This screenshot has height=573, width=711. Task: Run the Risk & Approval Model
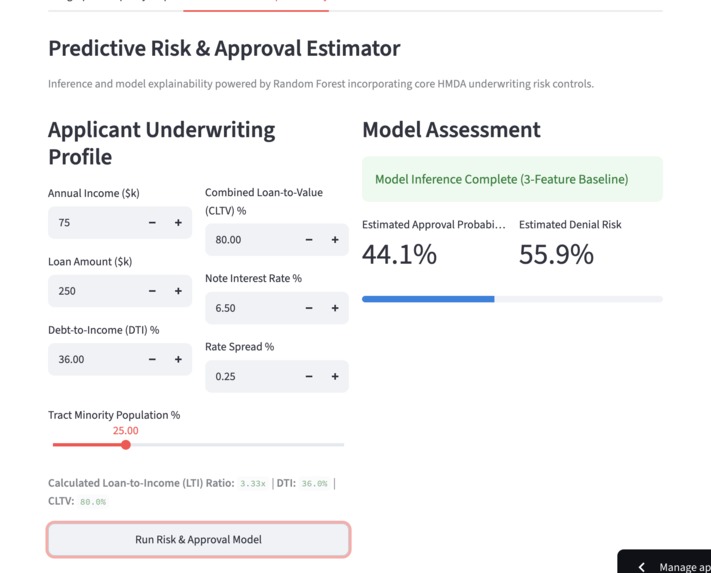click(x=199, y=539)
